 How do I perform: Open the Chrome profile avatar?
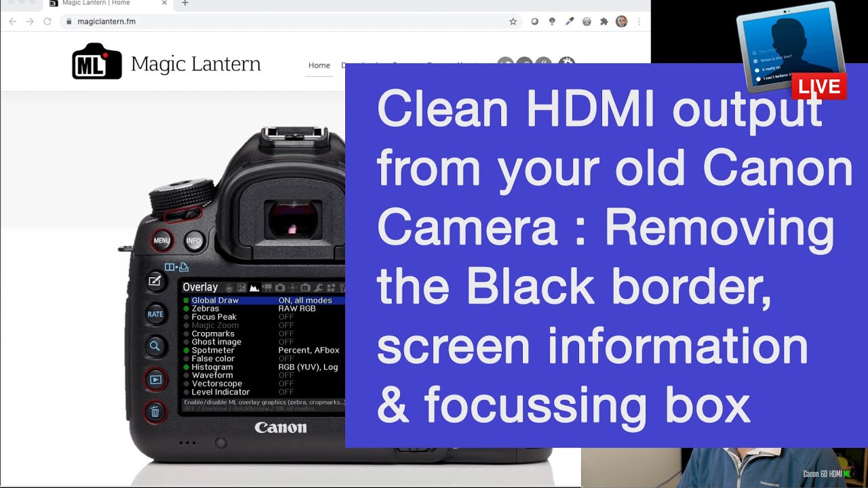click(x=622, y=22)
